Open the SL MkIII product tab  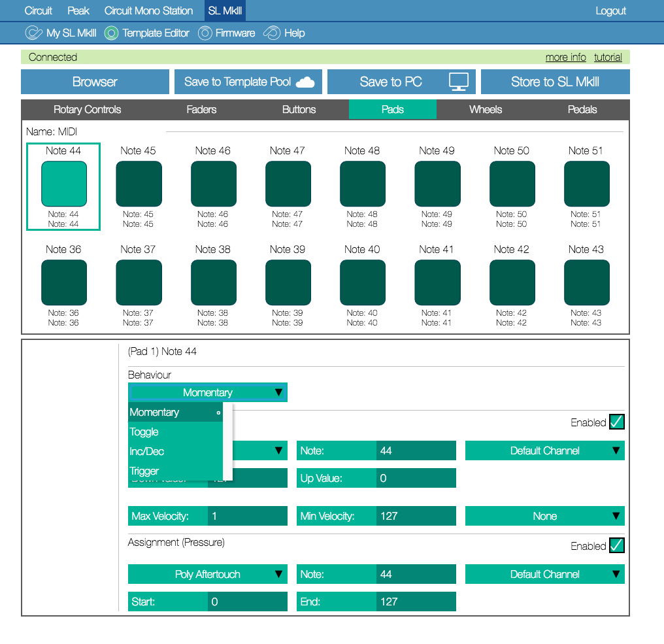[x=225, y=10]
